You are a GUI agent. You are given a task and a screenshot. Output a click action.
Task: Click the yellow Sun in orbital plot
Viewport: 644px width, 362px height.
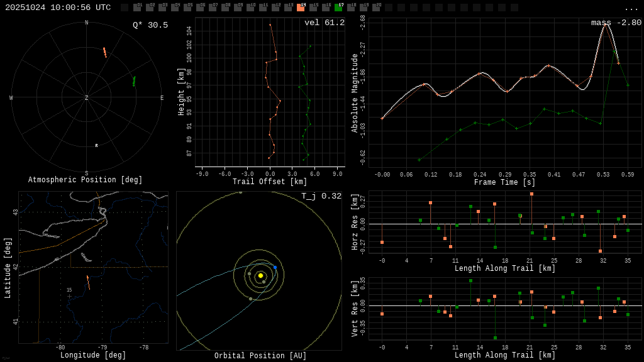point(260,275)
